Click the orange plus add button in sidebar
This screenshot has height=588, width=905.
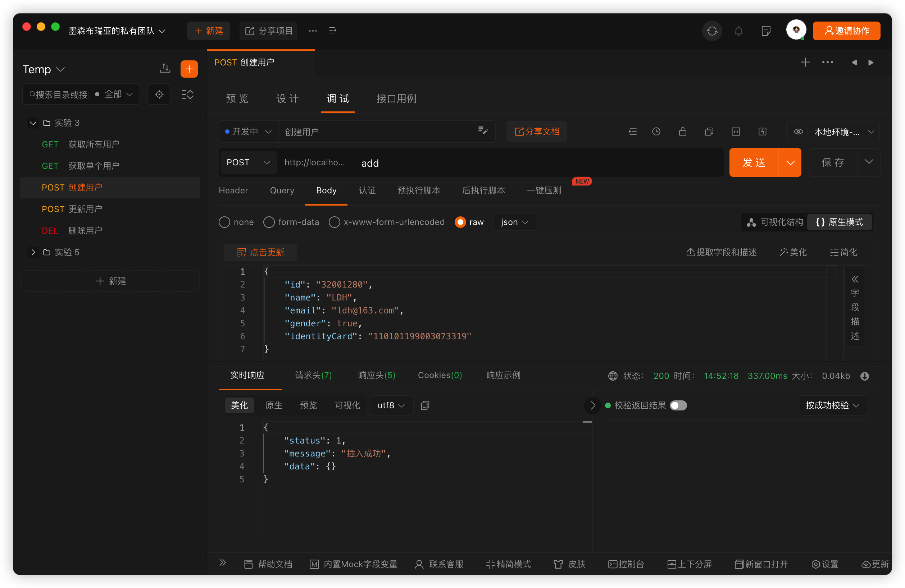pyautogui.click(x=189, y=69)
